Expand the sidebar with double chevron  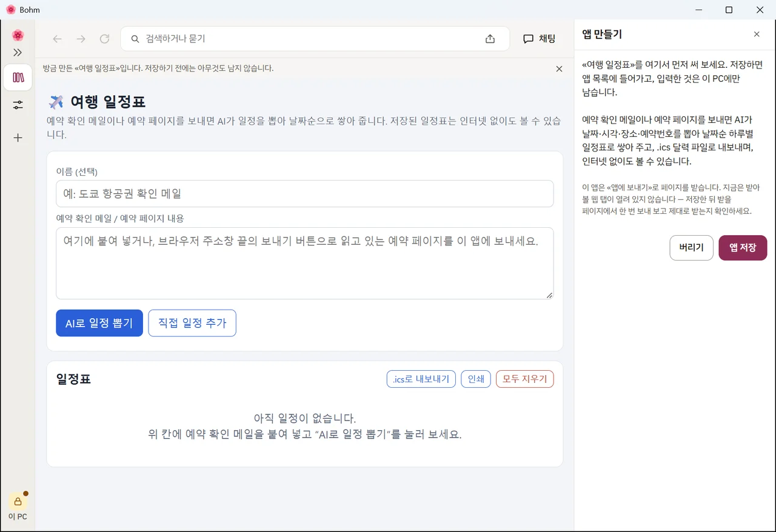(x=18, y=53)
